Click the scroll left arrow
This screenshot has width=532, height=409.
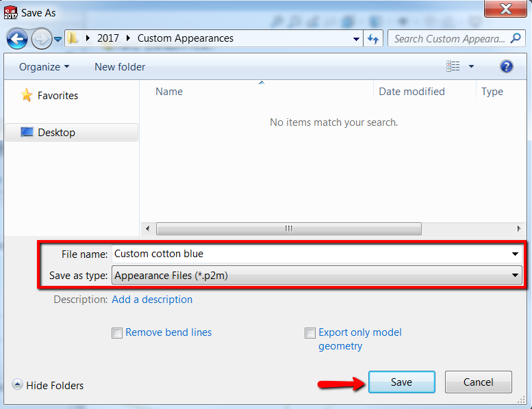click(x=148, y=228)
